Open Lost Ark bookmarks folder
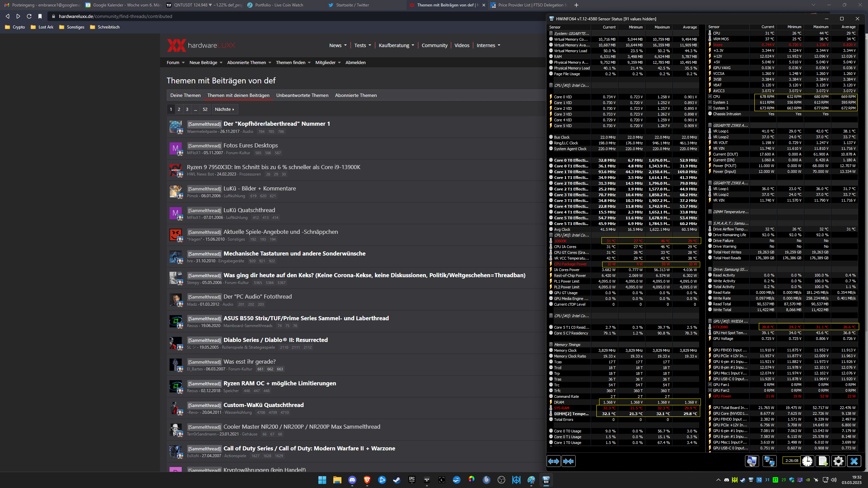 (x=42, y=27)
